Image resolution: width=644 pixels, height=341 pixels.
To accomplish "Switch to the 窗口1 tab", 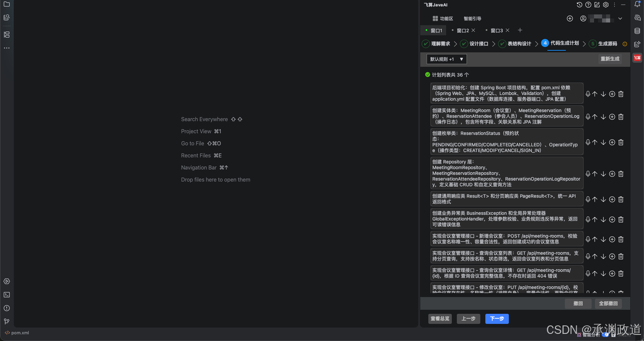I will tap(434, 31).
